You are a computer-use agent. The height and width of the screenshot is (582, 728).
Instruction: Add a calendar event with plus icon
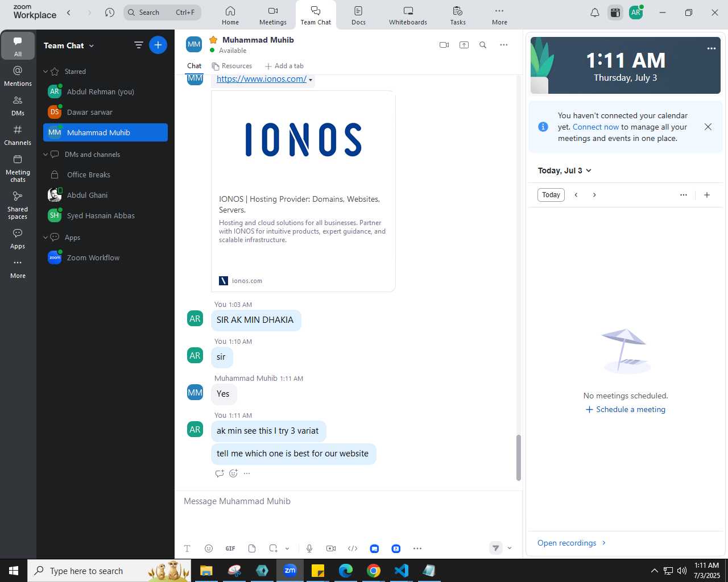click(707, 195)
